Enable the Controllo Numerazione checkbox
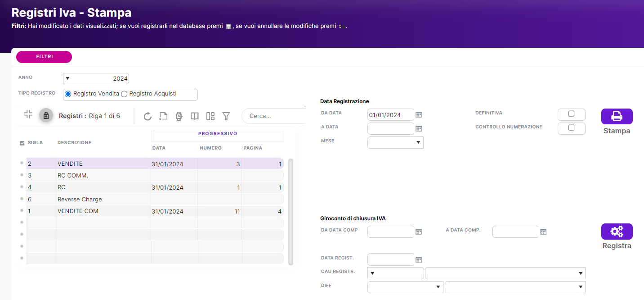The width and height of the screenshot is (644, 300). click(x=571, y=127)
